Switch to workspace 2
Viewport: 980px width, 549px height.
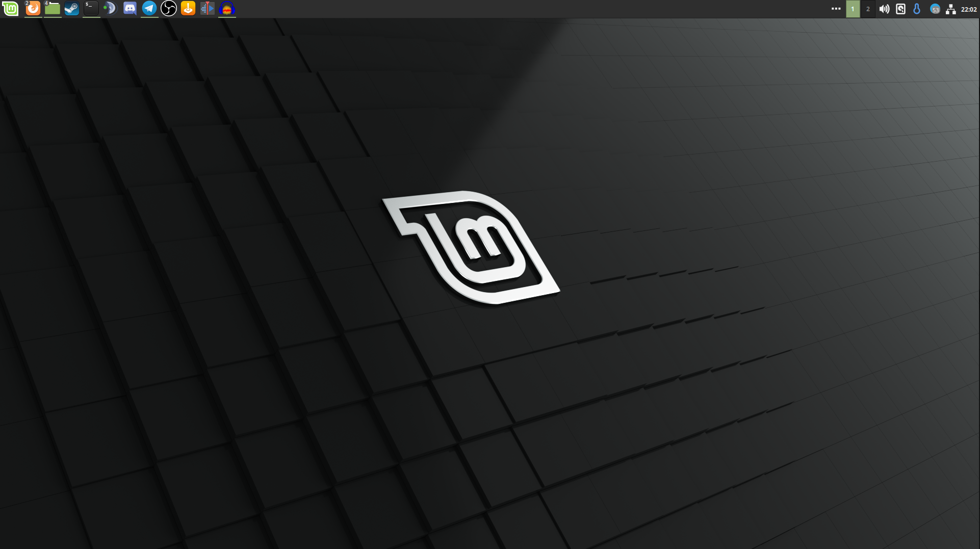868,9
